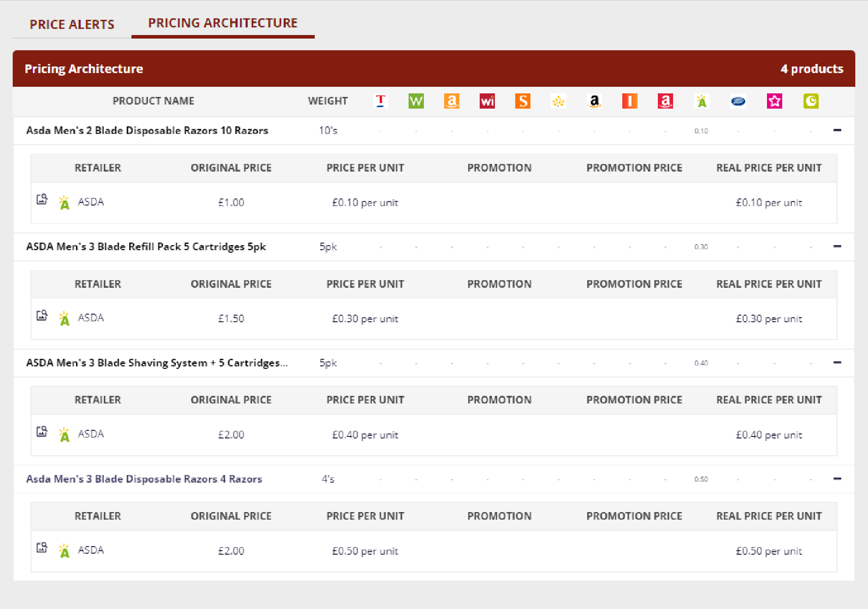Collapse the 3 Blade Refill Pack row
868x609 pixels.
838,247
